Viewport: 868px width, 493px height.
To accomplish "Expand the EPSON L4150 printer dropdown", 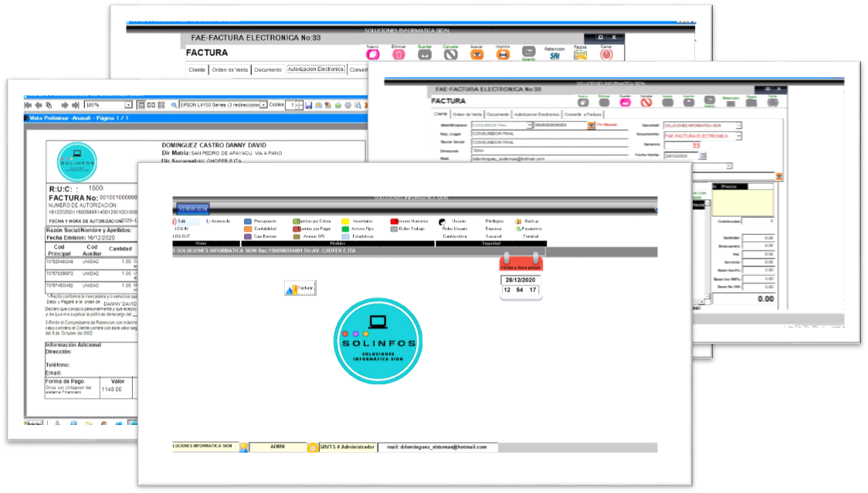I will coord(263,104).
